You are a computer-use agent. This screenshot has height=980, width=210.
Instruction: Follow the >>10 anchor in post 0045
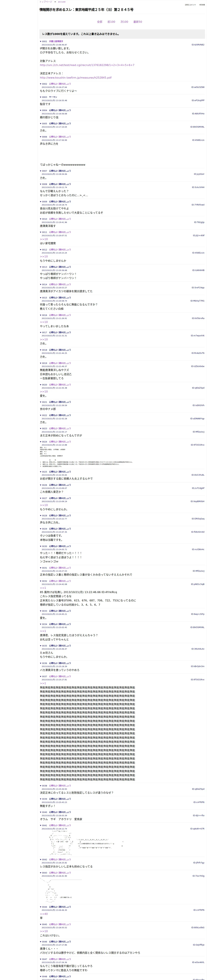click(44, 931)
